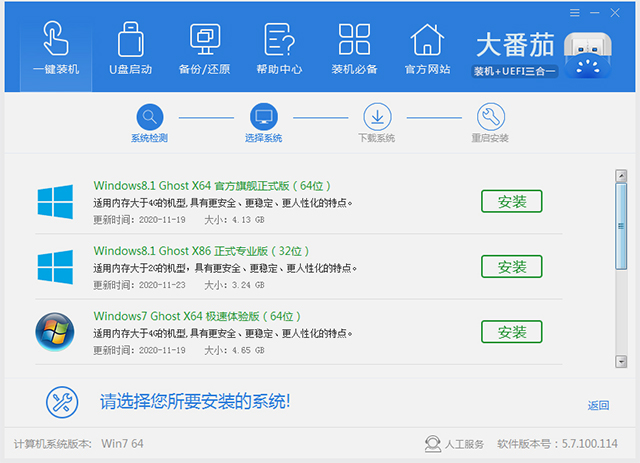Open the 帮助中心 help center tab

pyautogui.click(x=279, y=50)
